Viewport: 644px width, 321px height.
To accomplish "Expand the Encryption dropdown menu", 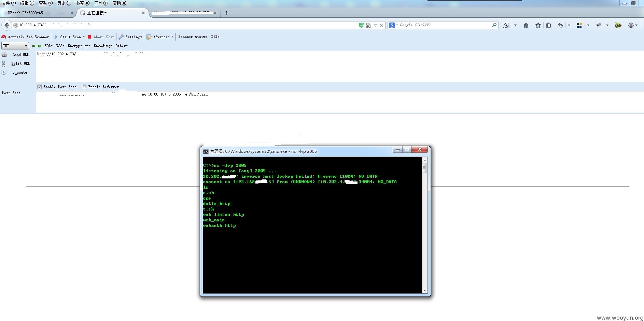I will [79, 46].
